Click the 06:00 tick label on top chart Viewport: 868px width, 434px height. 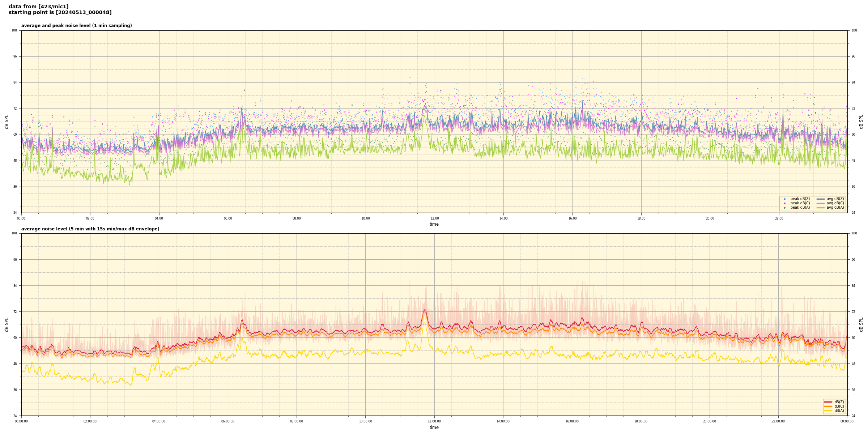[x=228, y=218]
